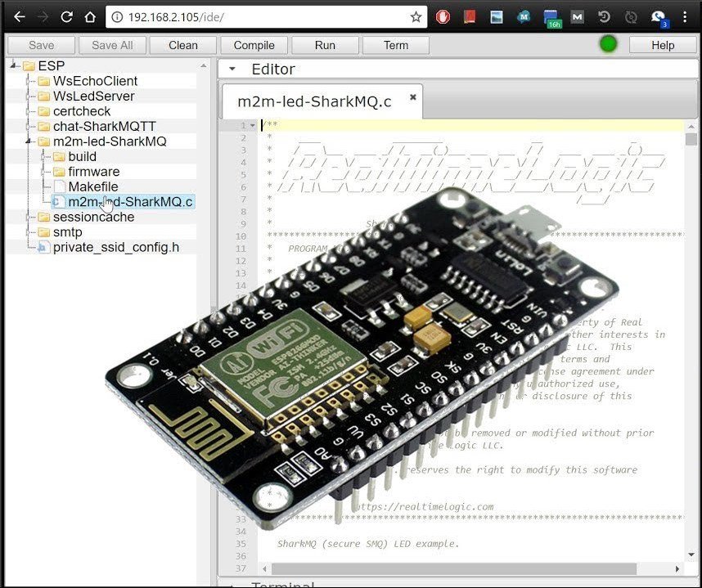Select firmware folder label in the tree
702x588 pixels.
93,172
